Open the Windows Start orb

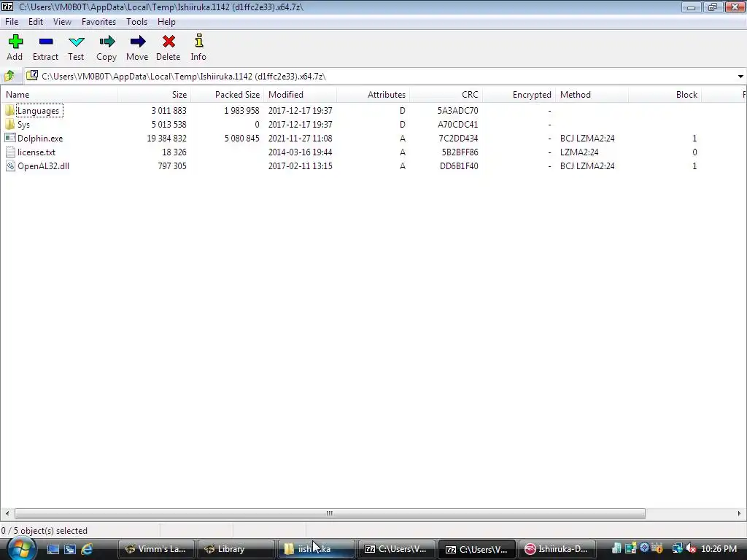pos(21,548)
